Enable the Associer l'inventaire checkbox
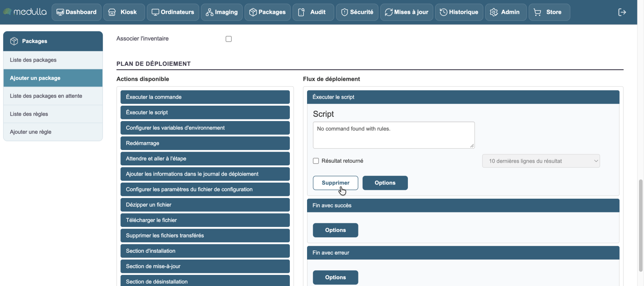The image size is (644, 286). [x=228, y=39]
